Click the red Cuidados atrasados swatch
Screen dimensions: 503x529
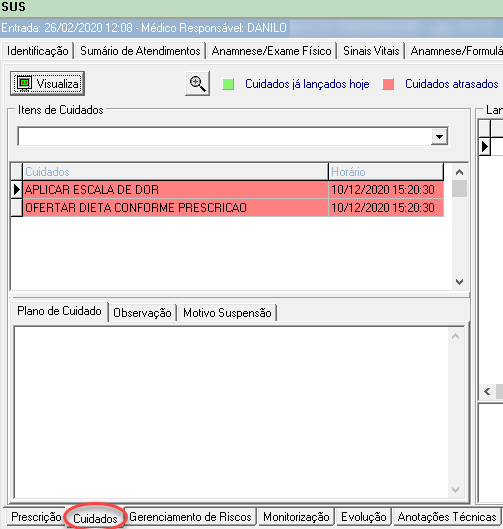point(388,84)
